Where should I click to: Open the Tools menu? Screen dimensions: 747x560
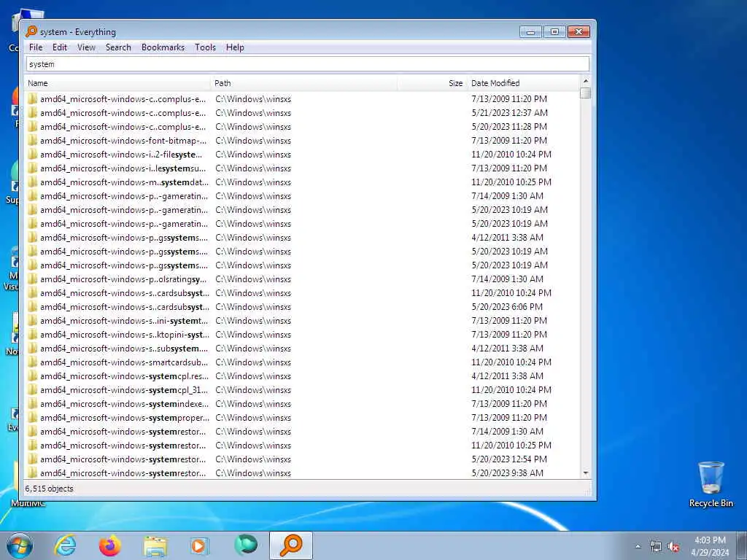point(205,47)
